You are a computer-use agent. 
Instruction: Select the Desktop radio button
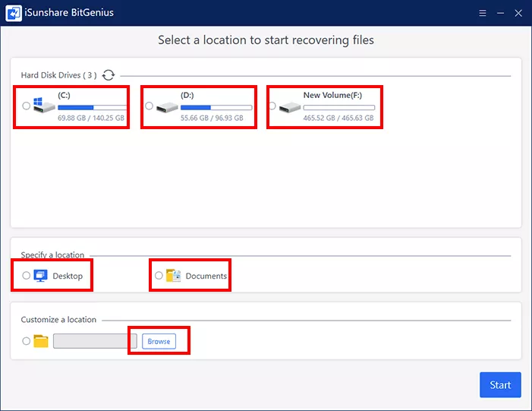coord(26,276)
